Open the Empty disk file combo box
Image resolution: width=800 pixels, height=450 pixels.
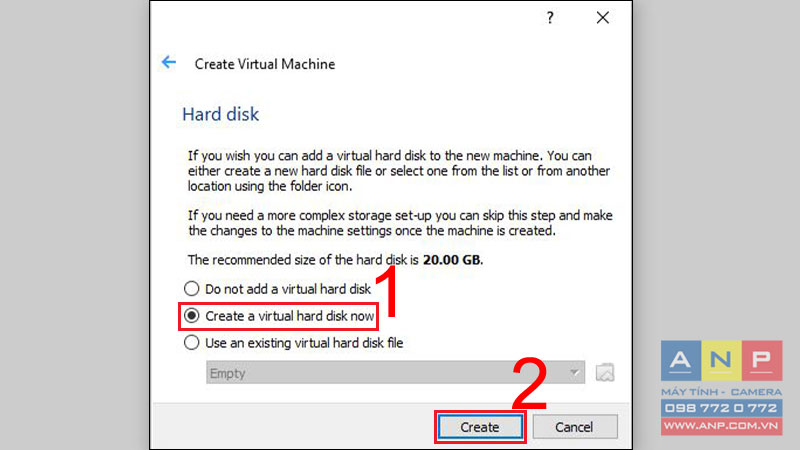(395, 372)
